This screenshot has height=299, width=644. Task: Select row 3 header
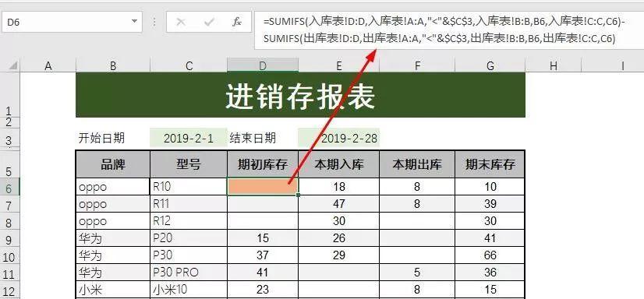coord(10,138)
